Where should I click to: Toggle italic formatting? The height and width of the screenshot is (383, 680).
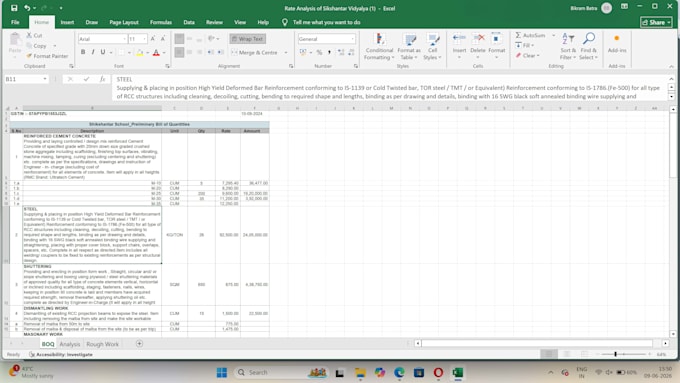point(93,52)
